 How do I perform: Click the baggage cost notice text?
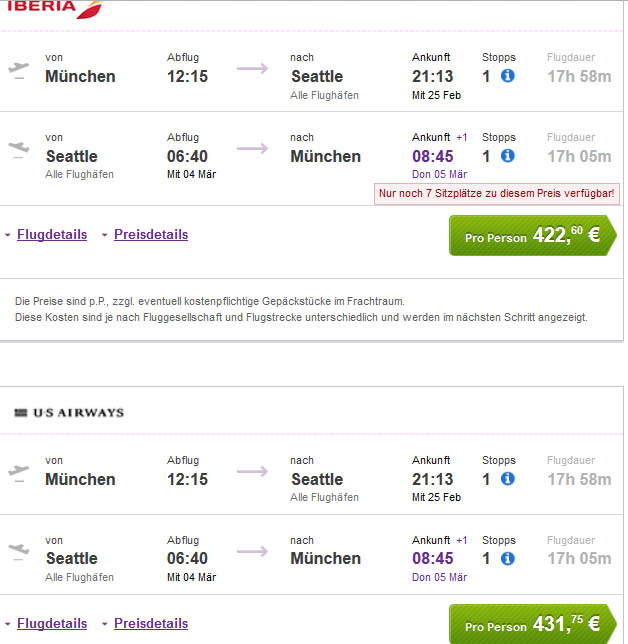pyautogui.click(x=301, y=309)
